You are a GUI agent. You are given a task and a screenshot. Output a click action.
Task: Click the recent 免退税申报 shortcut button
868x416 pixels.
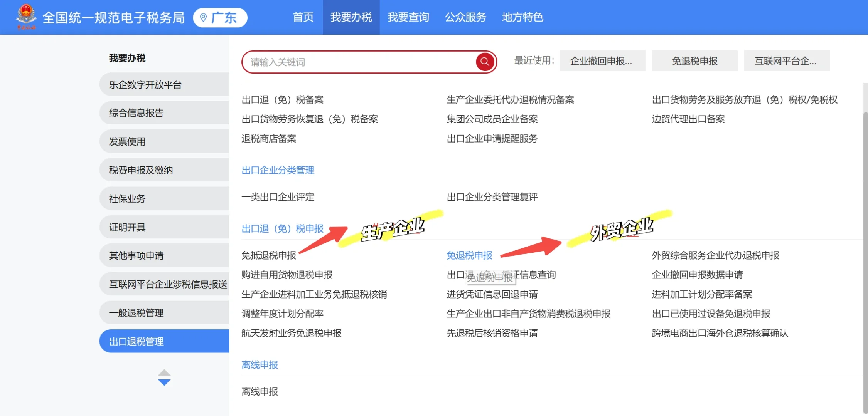(694, 60)
